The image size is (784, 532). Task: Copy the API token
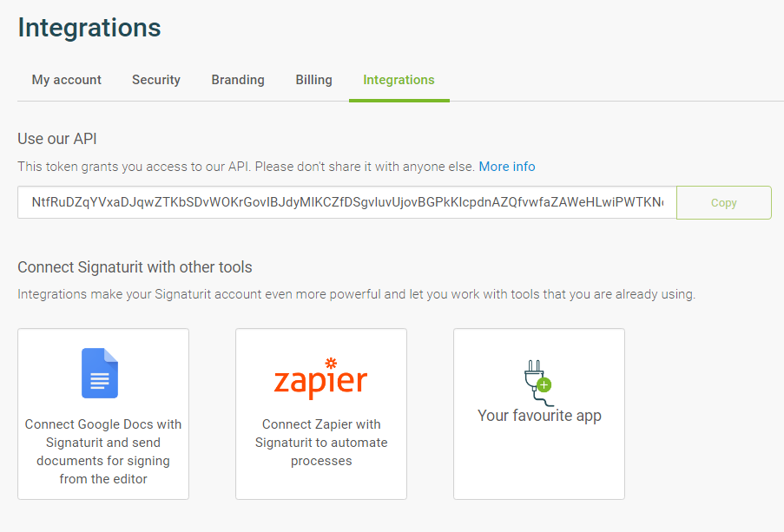pos(724,202)
